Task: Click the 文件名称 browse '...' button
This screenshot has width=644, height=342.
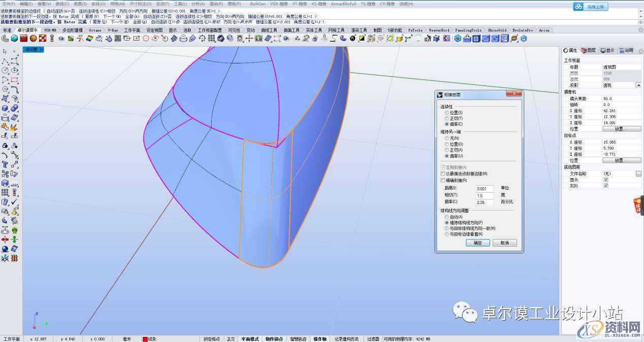Action: [638, 174]
